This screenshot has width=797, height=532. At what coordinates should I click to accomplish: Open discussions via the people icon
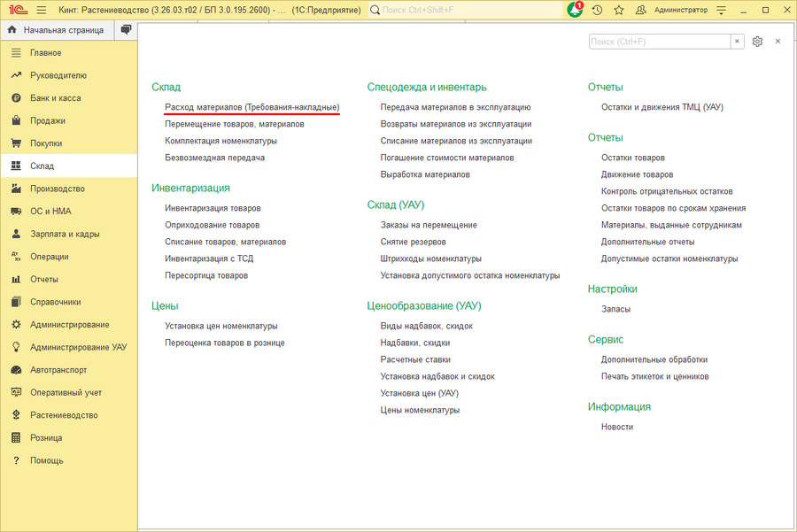coord(640,10)
